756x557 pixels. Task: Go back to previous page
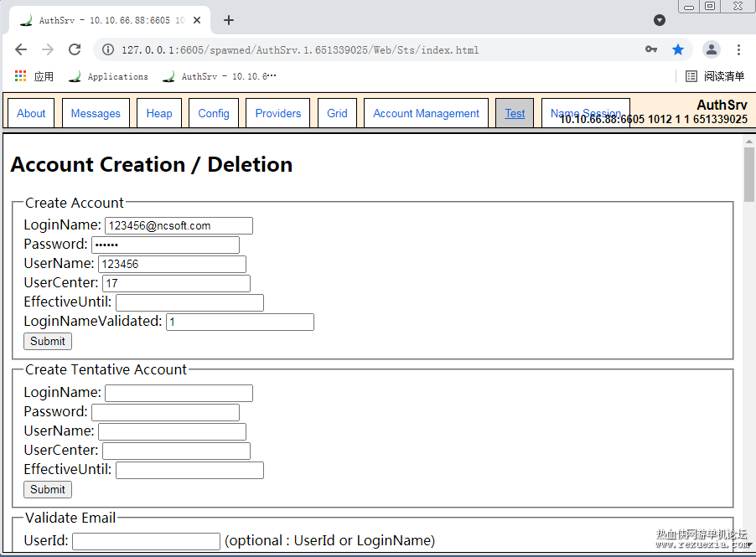coord(21,49)
